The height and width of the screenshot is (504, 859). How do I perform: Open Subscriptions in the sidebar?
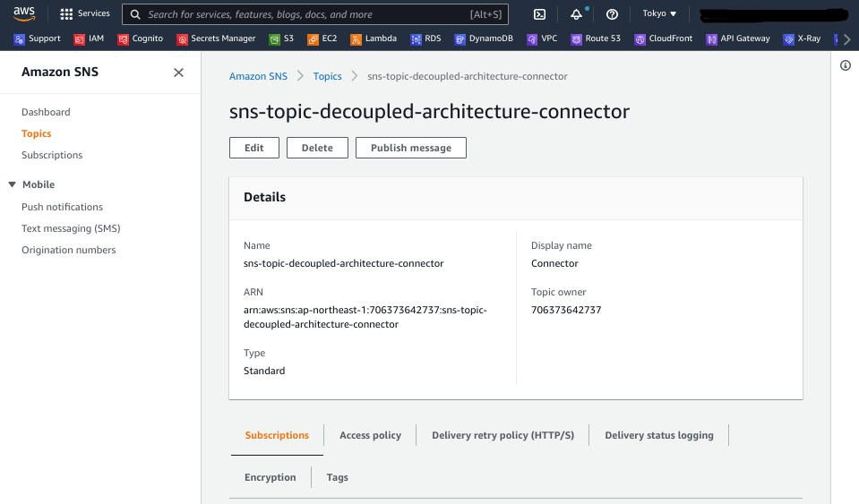[x=52, y=155]
